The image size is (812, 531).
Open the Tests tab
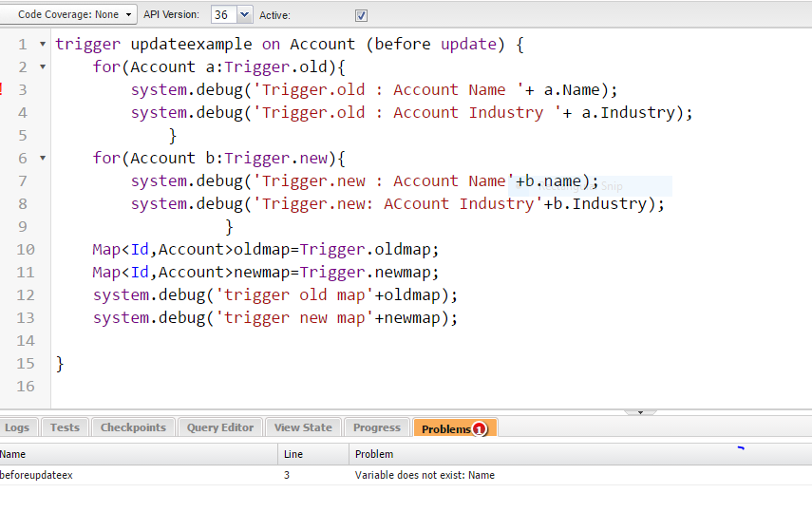pyautogui.click(x=65, y=427)
